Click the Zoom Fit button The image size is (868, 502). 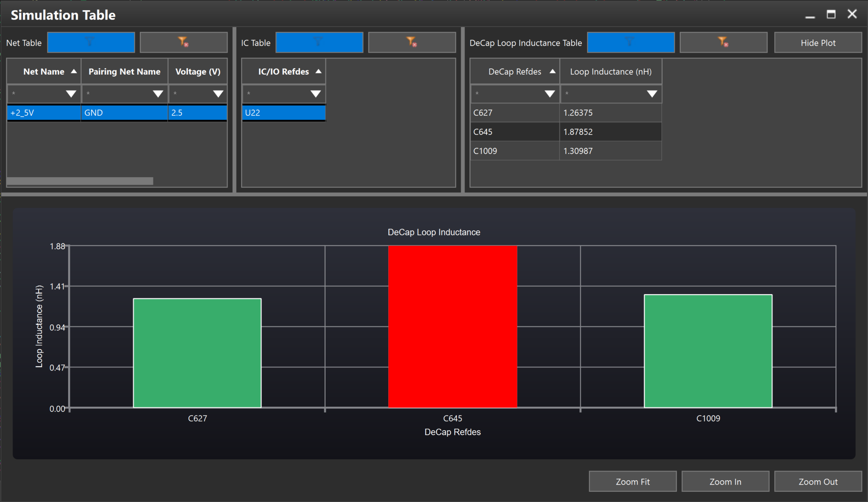pyautogui.click(x=632, y=481)
